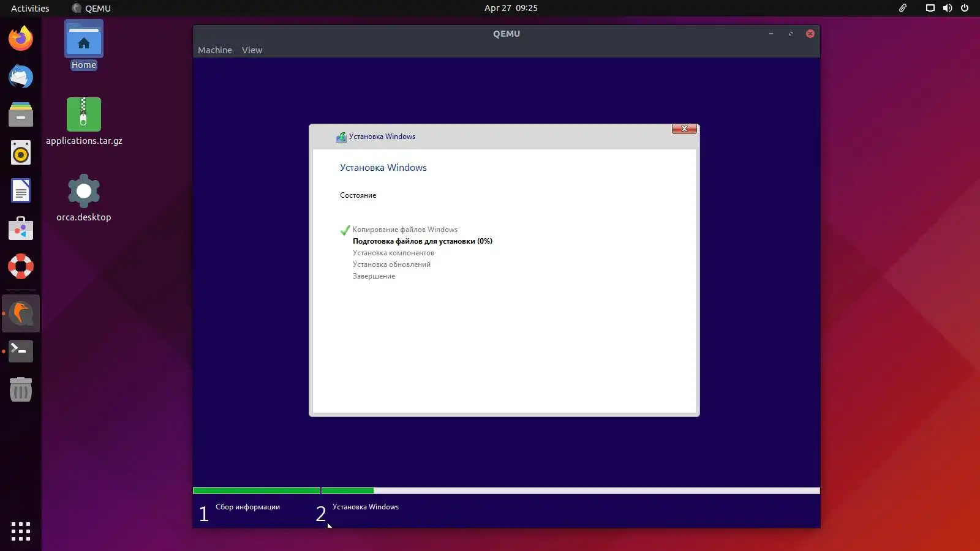980x551 pixels.
Task: Click the 'Сбор информации' phase label
Action: tap(247, 507)
